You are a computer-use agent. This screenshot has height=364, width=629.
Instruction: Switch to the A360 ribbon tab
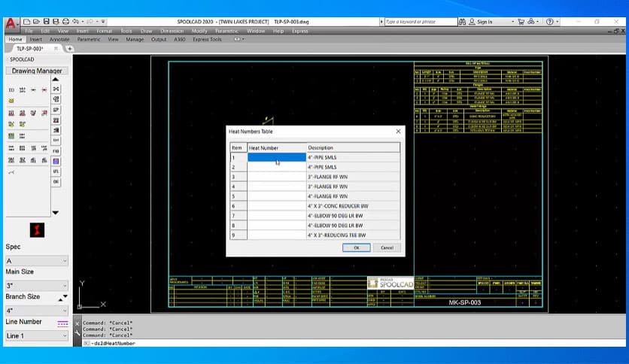[x=179, y=39]
